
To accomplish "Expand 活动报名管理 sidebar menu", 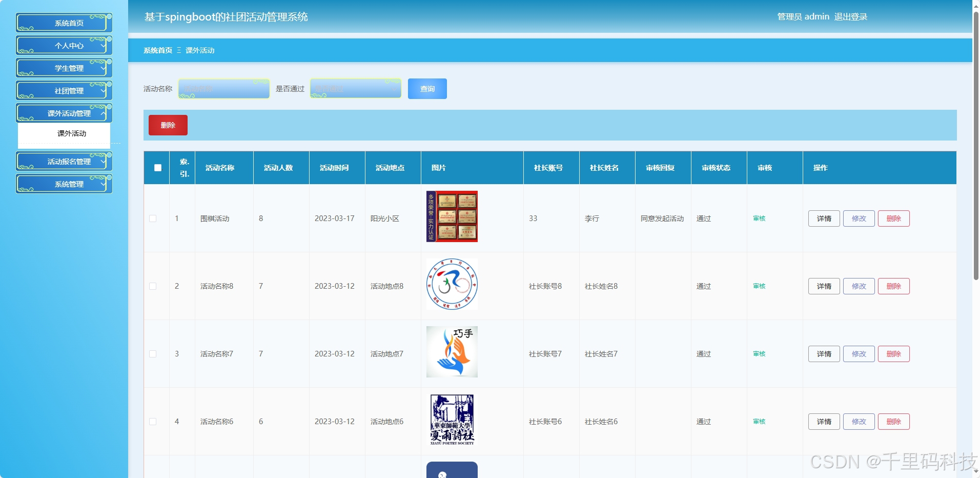I will (x=64, y=162).
